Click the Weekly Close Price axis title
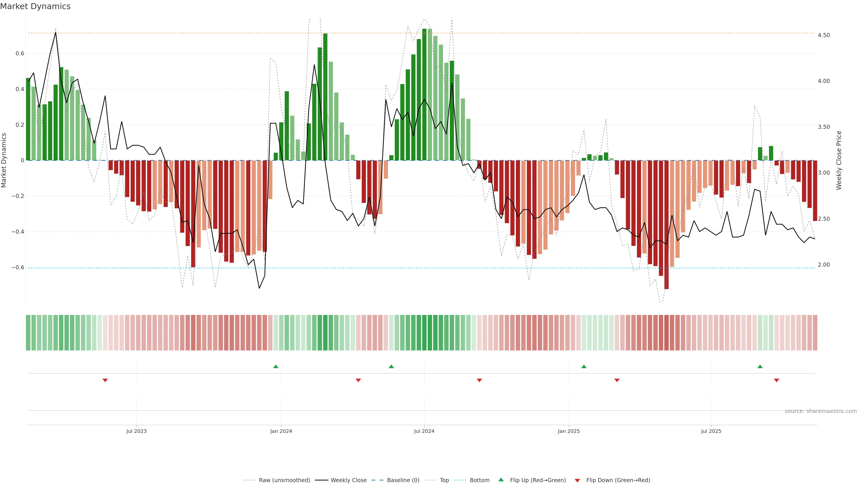This screenshot has width=868, height=488. click(x=839, y=160)
